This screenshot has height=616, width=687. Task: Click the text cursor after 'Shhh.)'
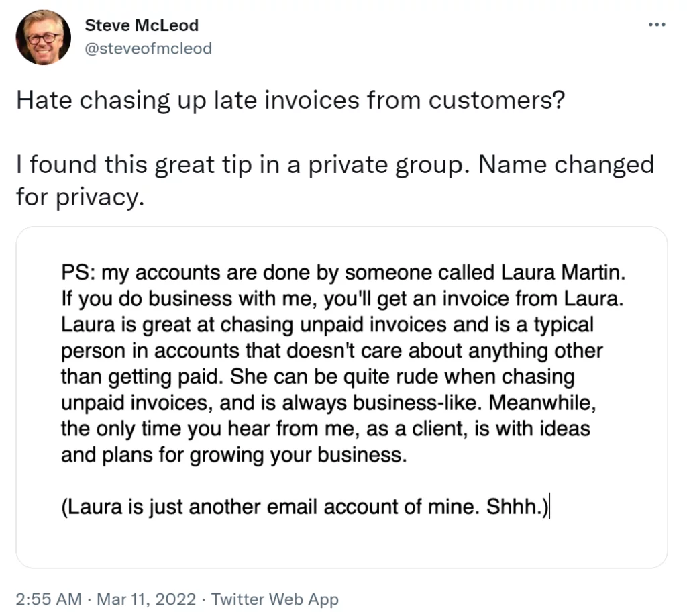click(549, 507)
